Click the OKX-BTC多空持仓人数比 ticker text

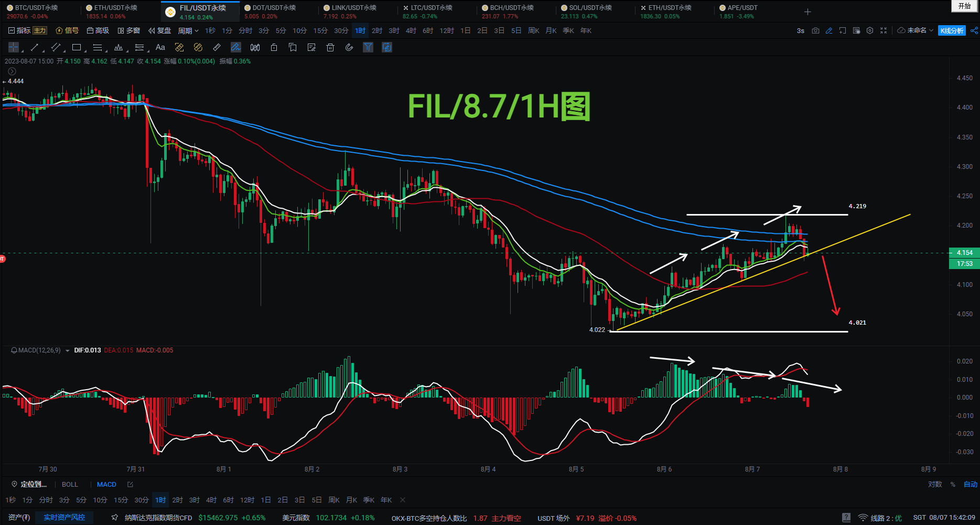429,518
